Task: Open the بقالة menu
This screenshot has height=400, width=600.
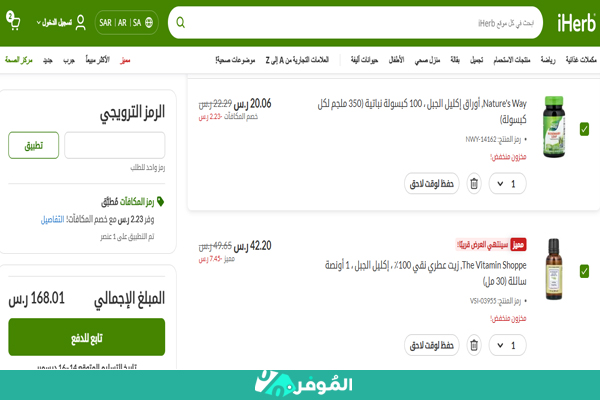Action: (x=455, y=60)
